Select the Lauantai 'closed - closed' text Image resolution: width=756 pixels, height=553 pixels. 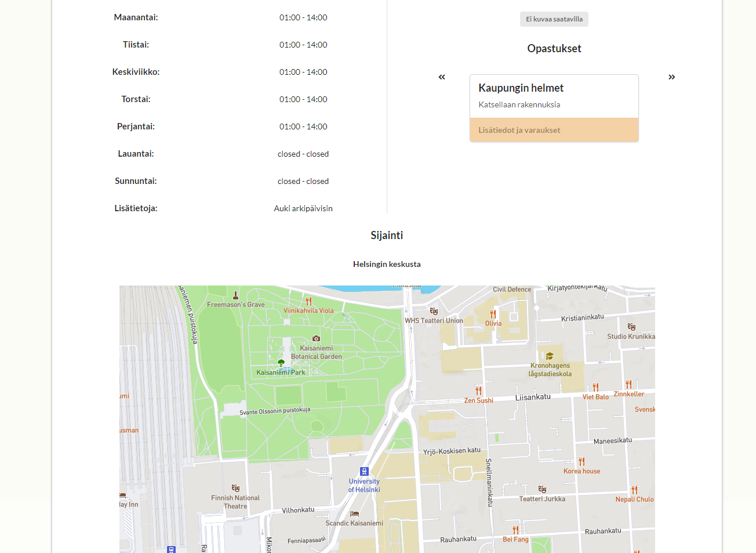click(x=303, y=154)
